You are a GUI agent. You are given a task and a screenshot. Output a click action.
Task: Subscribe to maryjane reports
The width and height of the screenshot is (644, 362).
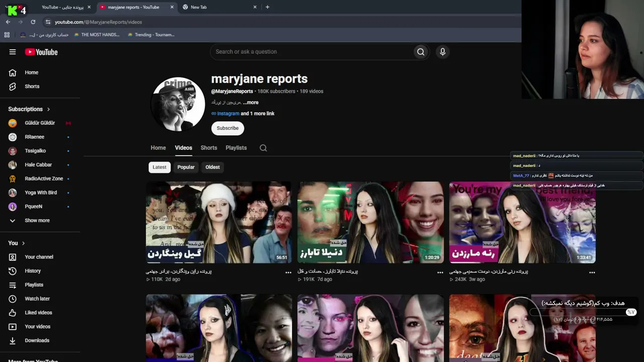point(227,128)
